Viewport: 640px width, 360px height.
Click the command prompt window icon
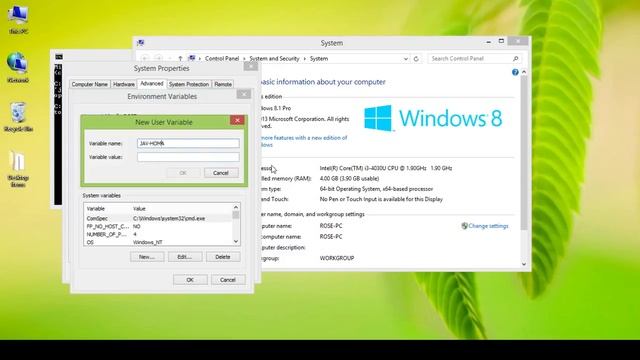(x=59, y=57)
